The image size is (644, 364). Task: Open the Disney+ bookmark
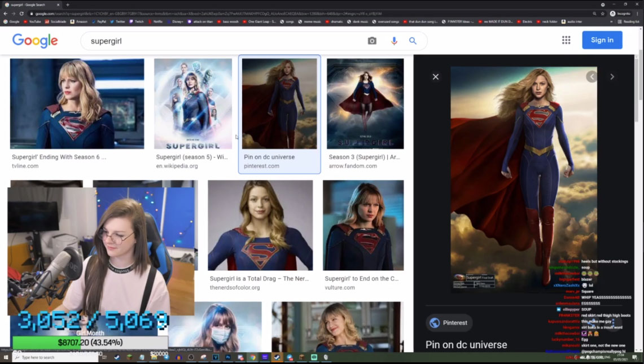click(175, 21)
